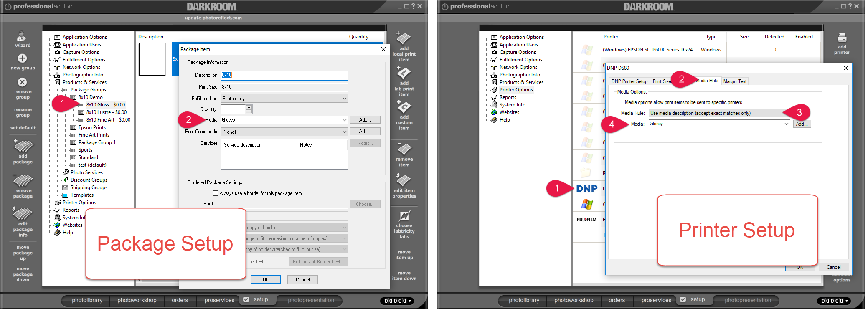Click the edit package info icon
Screen dimensions: 868x309
pyautogui.click(x=23, y=213)
